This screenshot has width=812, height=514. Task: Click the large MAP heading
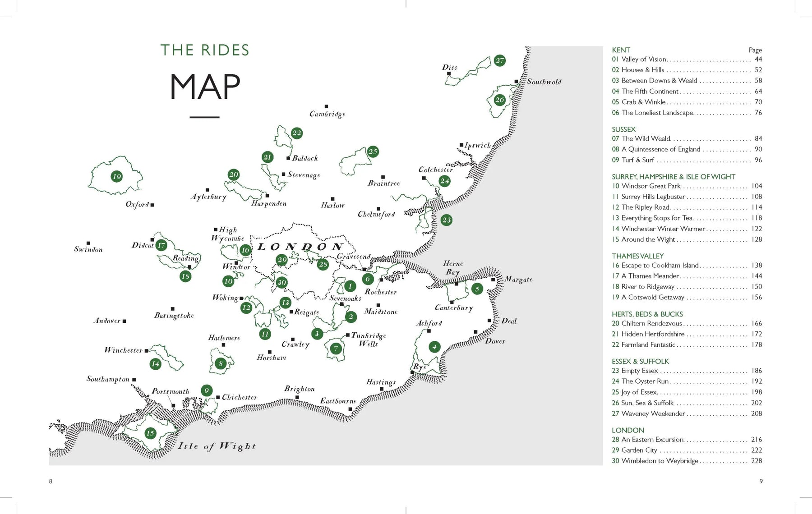[205, 87]
